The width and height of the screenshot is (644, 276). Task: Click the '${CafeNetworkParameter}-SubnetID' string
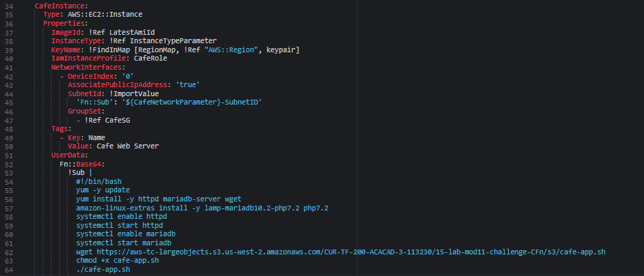[192, 102]
